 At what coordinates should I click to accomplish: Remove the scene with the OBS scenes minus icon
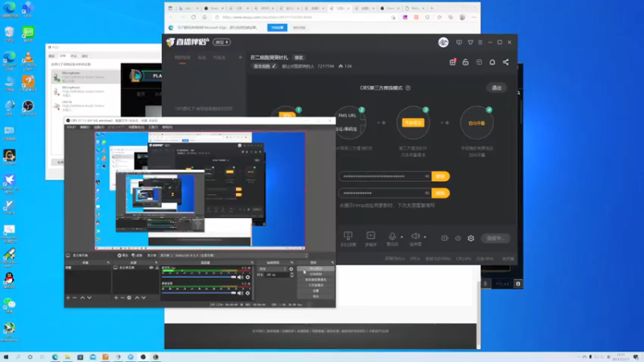click(x=75, y=298)
